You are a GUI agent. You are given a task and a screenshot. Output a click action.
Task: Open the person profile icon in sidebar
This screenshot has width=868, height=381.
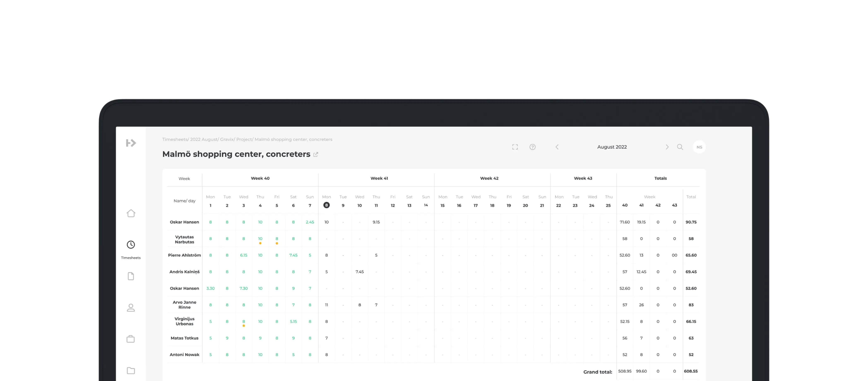[x=131, y=307]
